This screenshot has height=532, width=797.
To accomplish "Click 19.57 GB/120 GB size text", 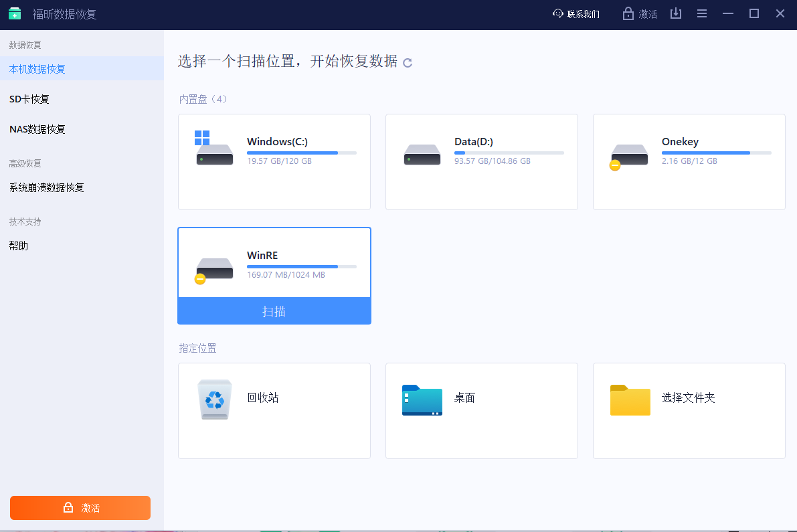I will click(x=280, y=161).
